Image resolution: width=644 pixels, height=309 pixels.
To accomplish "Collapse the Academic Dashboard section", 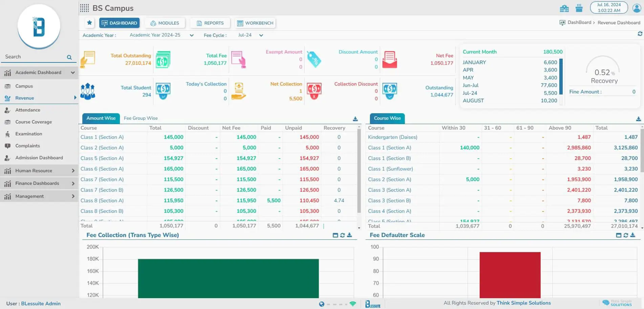I will click(73, 72).
